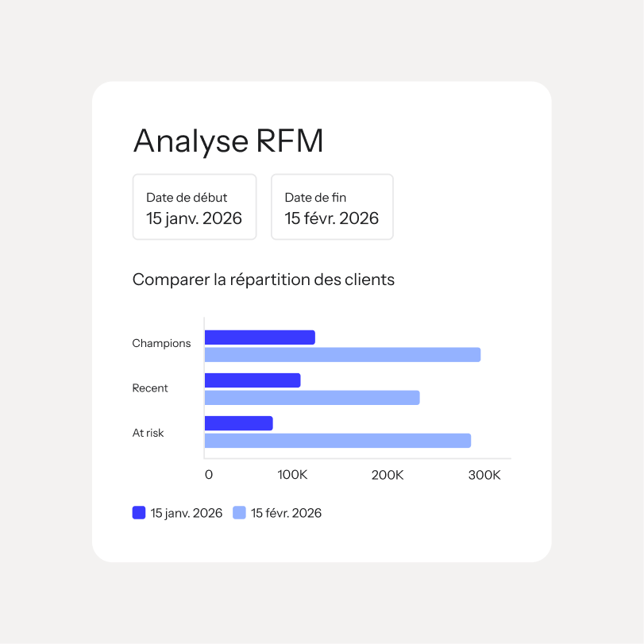Click the 15 janv. 2026 legend text

(x=187, y=514)
